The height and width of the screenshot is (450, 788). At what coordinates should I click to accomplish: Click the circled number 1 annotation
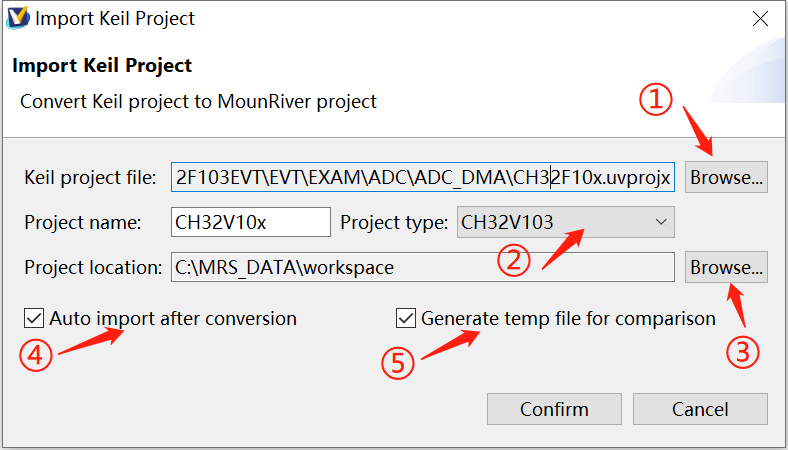click(x=655, y=98)
